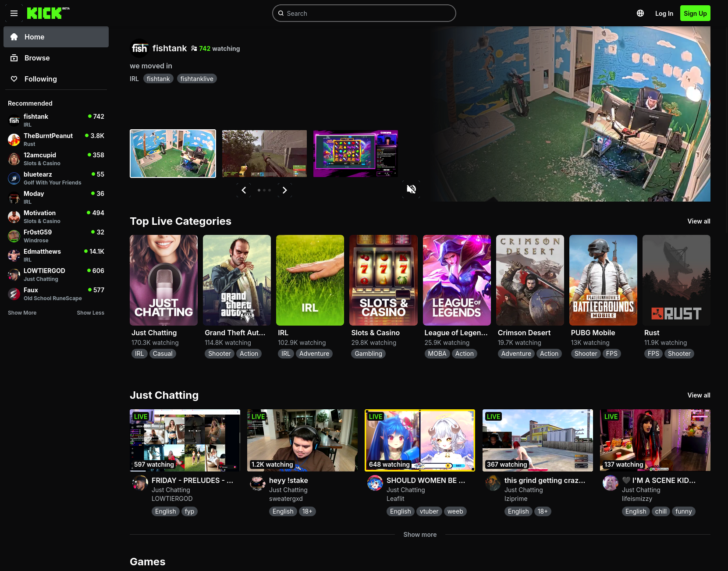
Task: Open the Just Chatting category card
Action: pos(164,280)
